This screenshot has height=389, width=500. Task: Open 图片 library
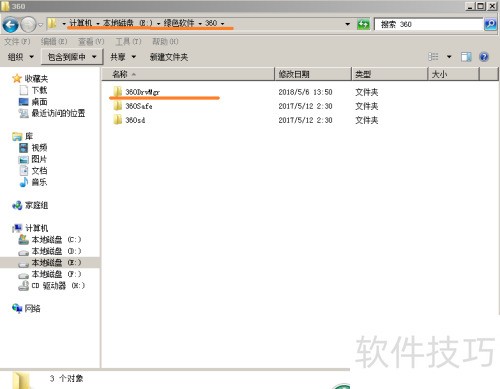[39, 159]
